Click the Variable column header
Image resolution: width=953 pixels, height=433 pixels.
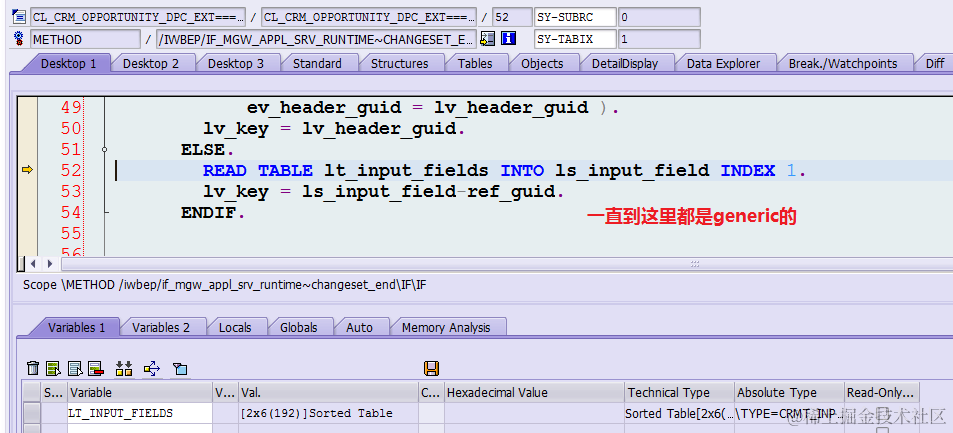click(x=140, y=393)
